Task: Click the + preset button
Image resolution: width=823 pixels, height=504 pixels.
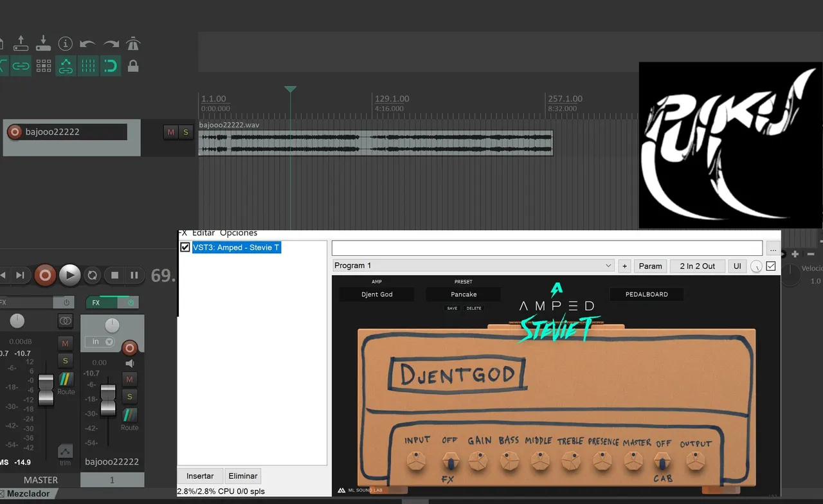Action: [625, 265]
